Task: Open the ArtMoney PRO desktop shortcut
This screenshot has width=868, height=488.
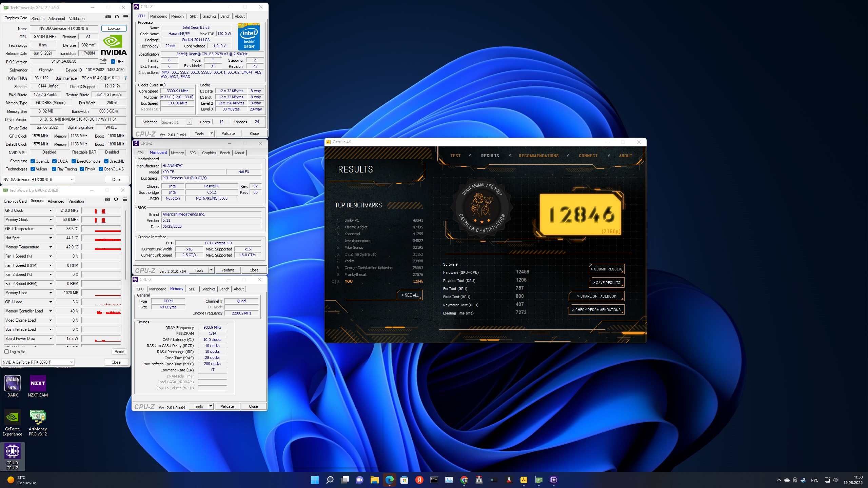Action: (x=38, y=423)
